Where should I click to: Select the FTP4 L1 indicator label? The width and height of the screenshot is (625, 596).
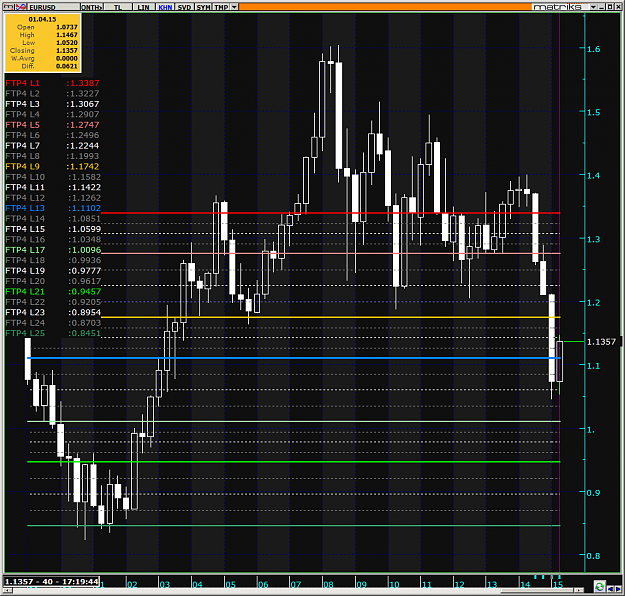point(23,83)
